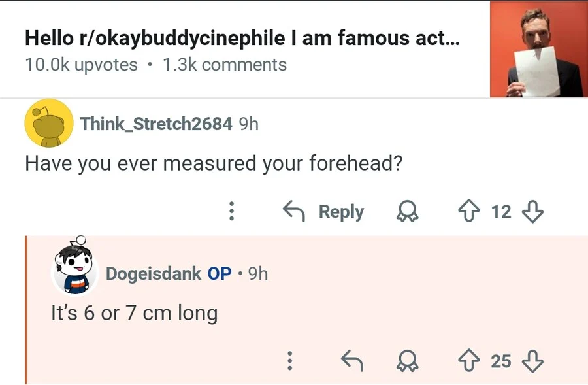
Task: Give award to Dogeisdank's reply
Action: tap(409, 361)
